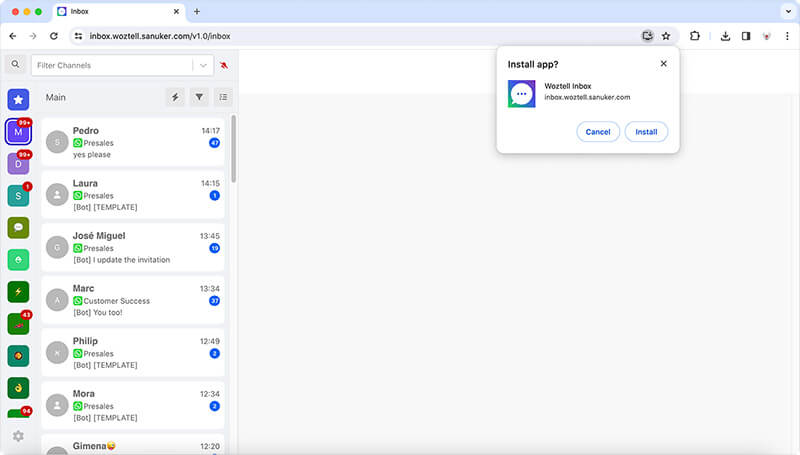Select the teal channel with round orange logo
Image resolution: width=800 pixels, height=455 pixels.
[x=18, y=356]
